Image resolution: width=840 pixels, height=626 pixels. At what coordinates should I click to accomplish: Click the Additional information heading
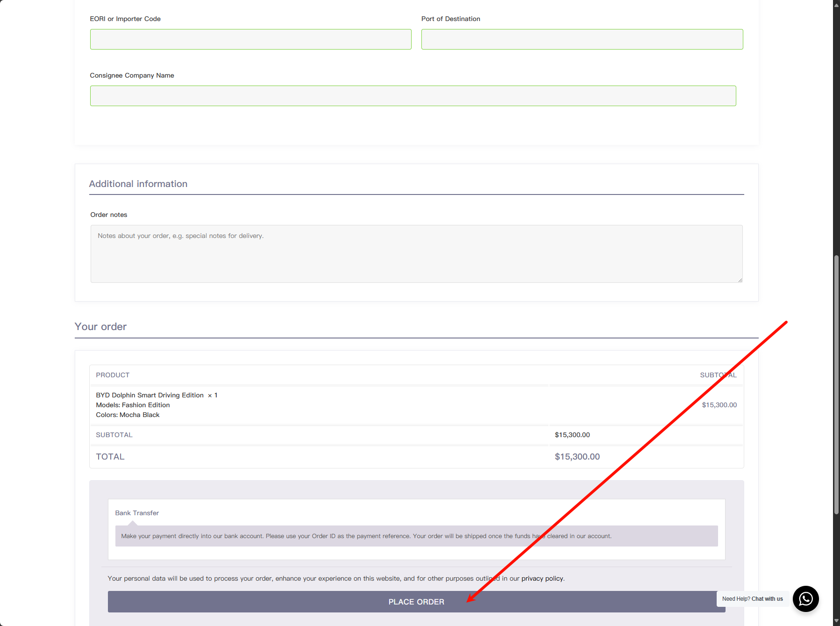[138, 184]
